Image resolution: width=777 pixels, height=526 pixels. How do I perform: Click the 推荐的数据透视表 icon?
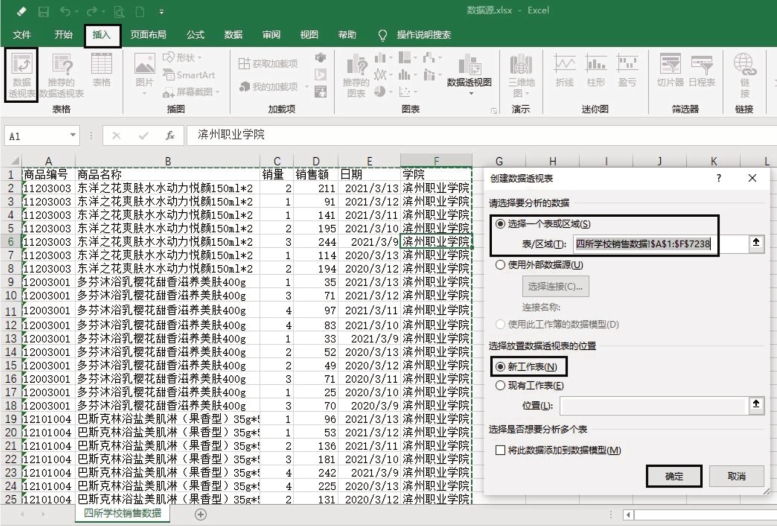pyautogui.click(x=61, y=74)
